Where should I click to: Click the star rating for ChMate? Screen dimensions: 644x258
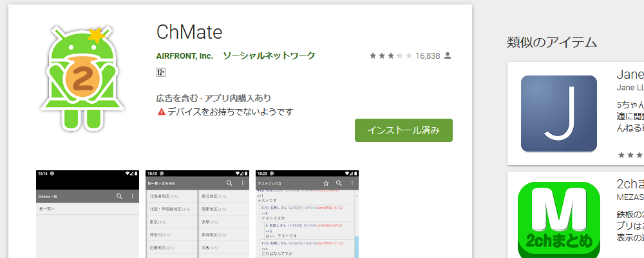390,56
